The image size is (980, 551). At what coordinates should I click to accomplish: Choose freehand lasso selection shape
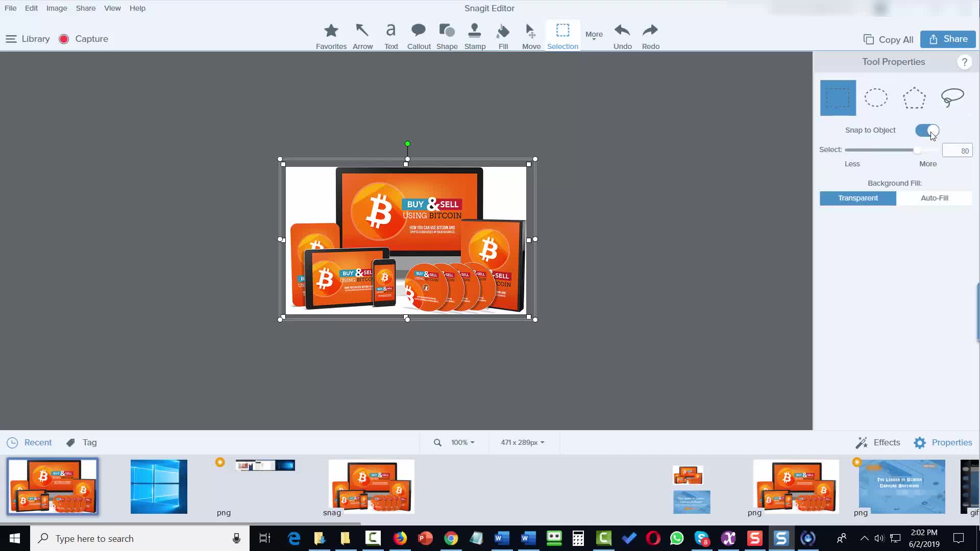click(952, 97)
